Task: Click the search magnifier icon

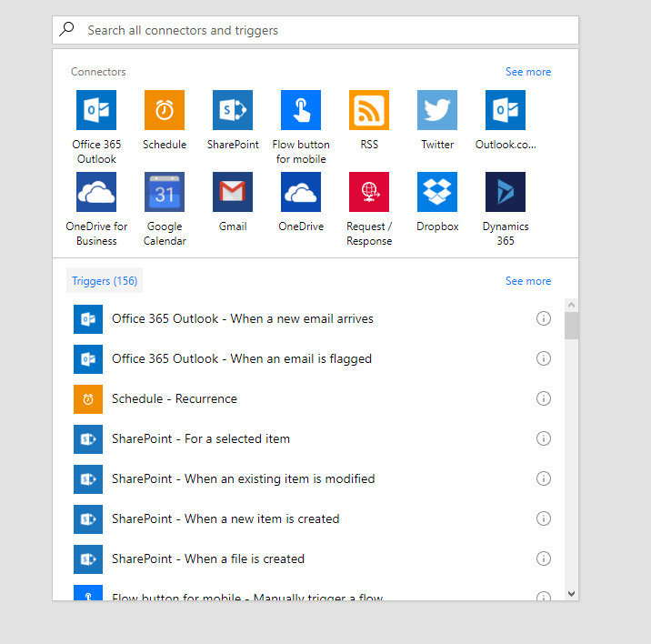Action: pyautogui.click(x=66, y=29)
